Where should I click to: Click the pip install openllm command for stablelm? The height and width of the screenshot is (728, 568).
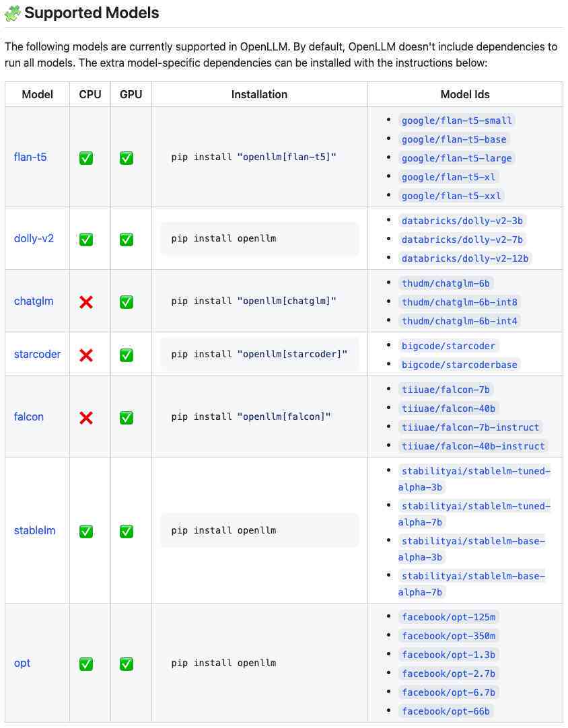click(223, 530)
